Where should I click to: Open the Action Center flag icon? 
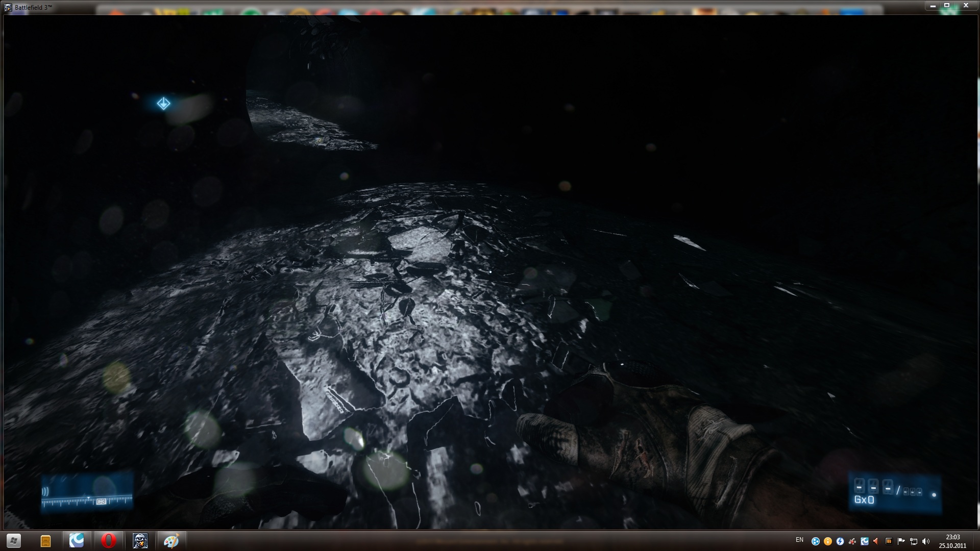coord(901,541)
